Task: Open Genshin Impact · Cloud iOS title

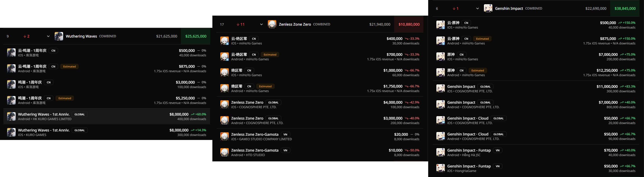Action: coord(468,118)
